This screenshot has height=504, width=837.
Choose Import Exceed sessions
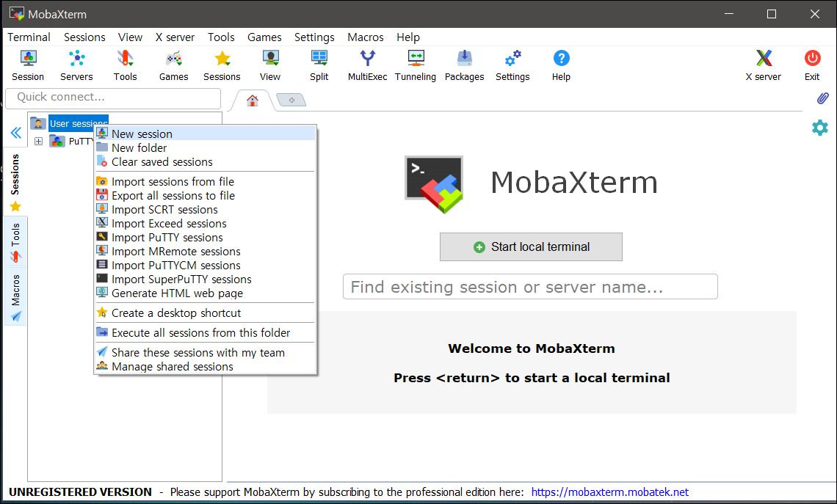pos(206,224)
